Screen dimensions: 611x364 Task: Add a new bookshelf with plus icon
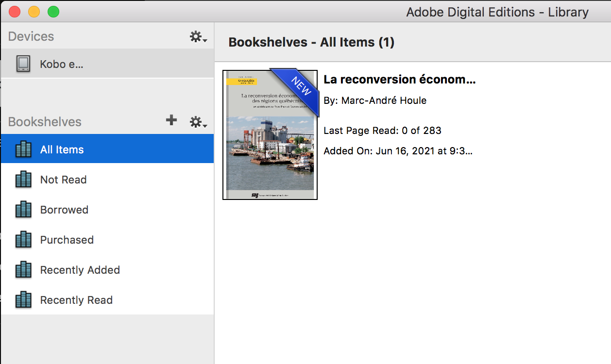pyautogui.click(x=171, y=120)
